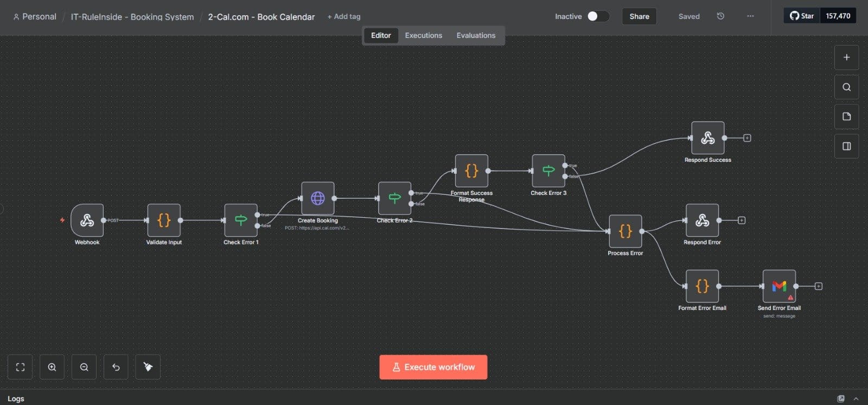Fit workflow to view

20,367
